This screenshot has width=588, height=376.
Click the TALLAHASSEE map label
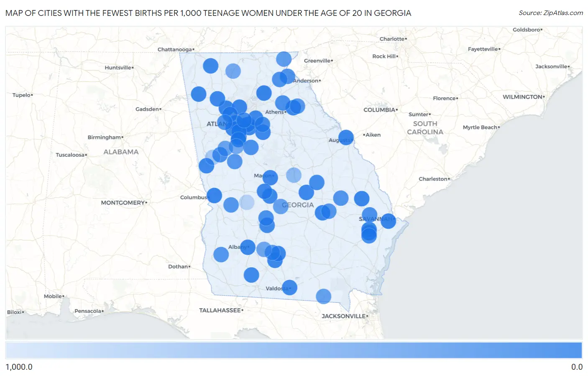pyautogui.click(x=220, y=310)
